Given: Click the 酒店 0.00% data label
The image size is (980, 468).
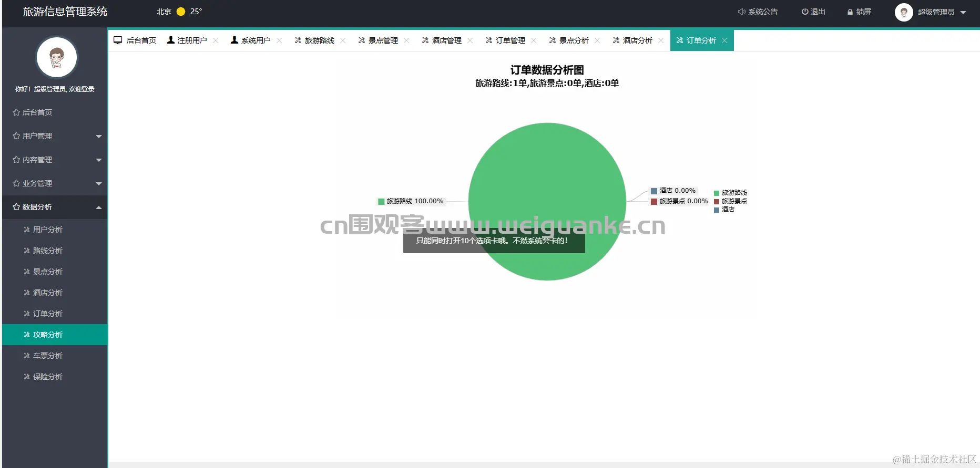Looking at the screenshot, I should click(673, 191).
